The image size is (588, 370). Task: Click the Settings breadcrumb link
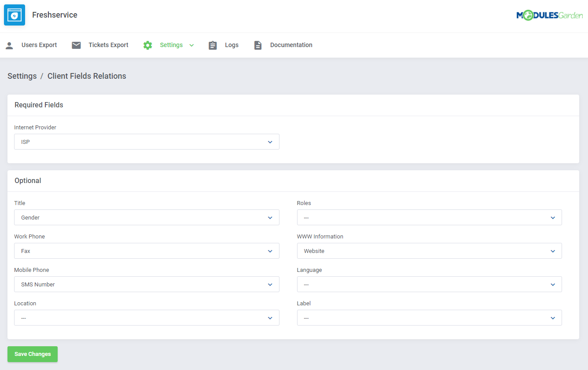pos(22,76)
